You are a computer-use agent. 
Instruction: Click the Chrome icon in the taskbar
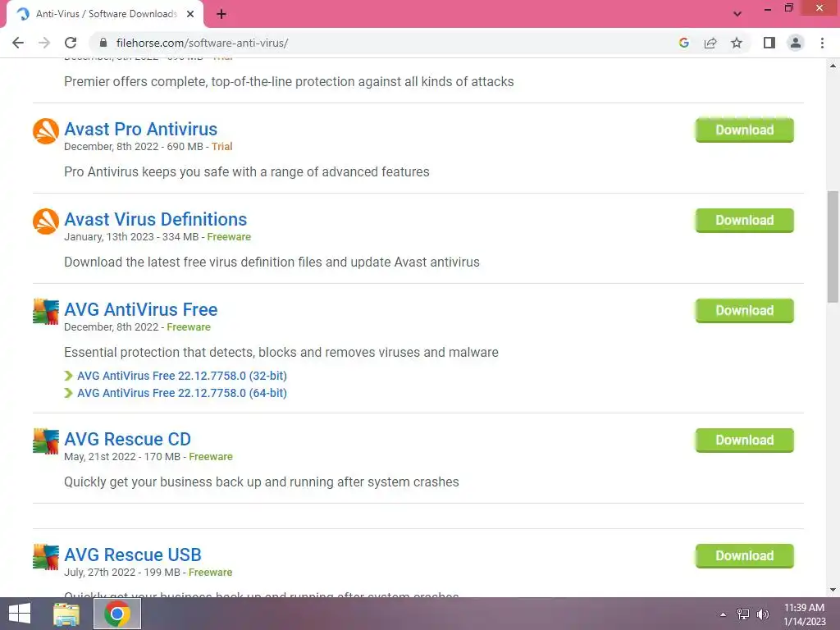pos(117,614)
